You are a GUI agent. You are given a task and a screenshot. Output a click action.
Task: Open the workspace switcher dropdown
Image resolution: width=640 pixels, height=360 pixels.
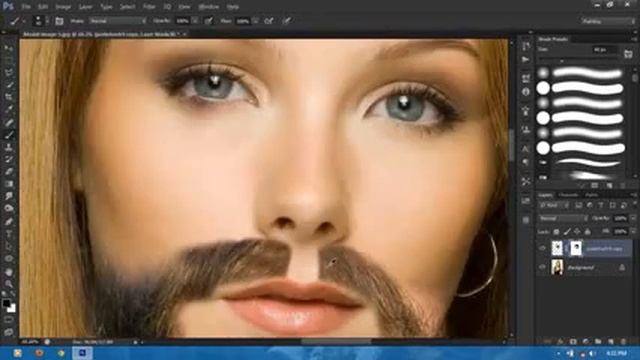pos(608,21)
